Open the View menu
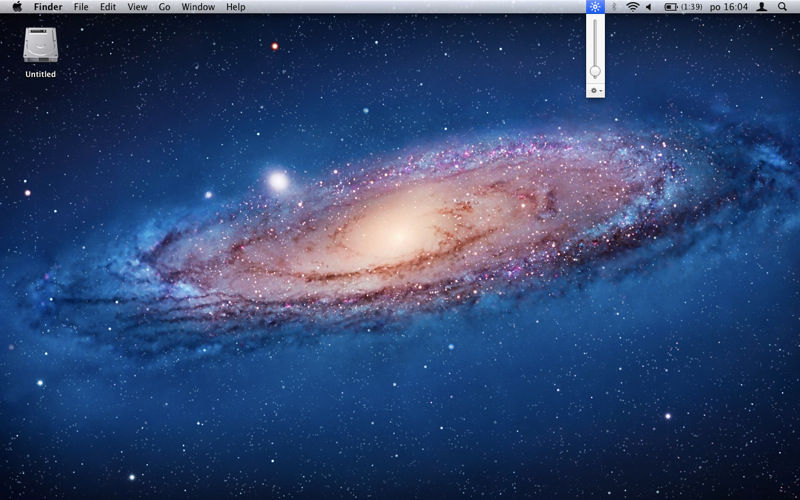 click(137, 7)
